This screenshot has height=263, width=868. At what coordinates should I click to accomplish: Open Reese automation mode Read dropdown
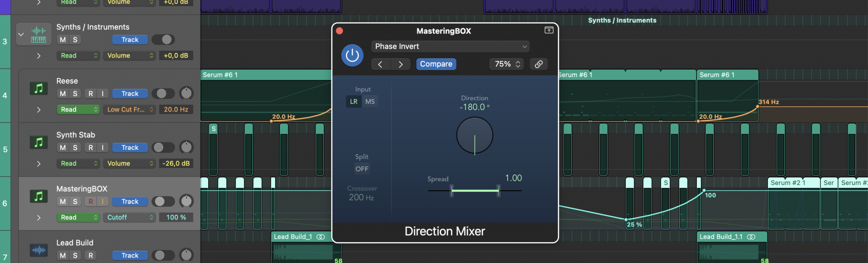pos(78,109)
